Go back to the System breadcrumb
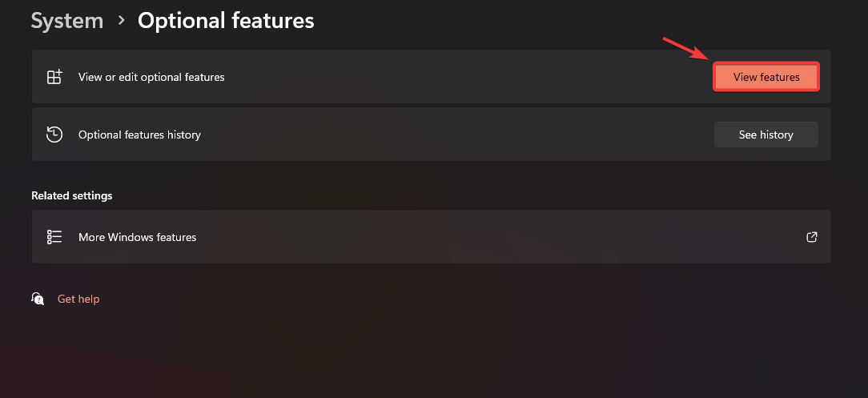The width and height of the screenshot is (868, 398). [x=66, y=21]
